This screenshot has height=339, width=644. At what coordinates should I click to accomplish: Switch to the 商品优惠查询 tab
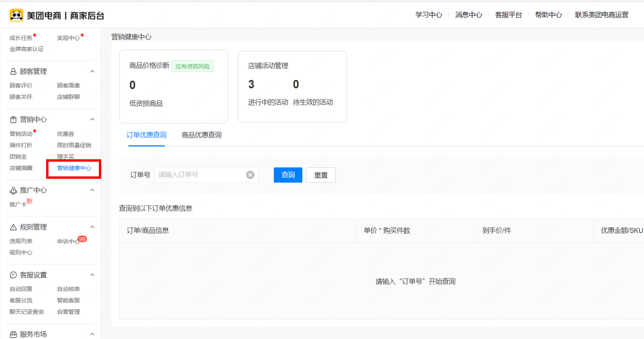[202, 135]
